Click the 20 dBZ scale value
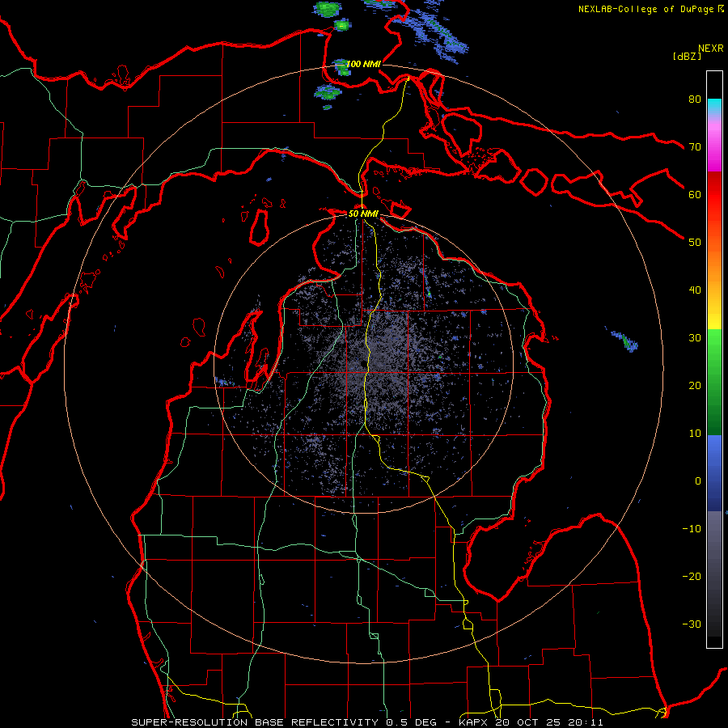 (x=695, y=385)
